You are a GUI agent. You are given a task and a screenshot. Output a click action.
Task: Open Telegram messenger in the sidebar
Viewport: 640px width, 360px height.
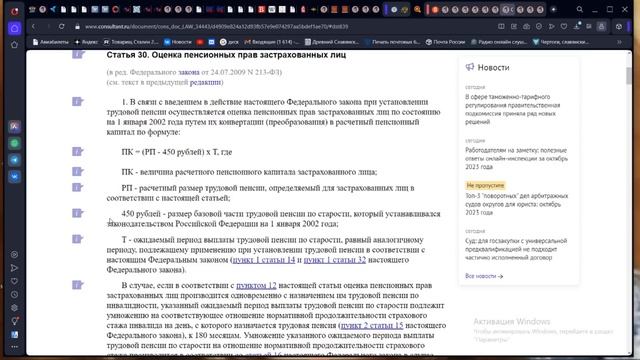tap(14, 160)
